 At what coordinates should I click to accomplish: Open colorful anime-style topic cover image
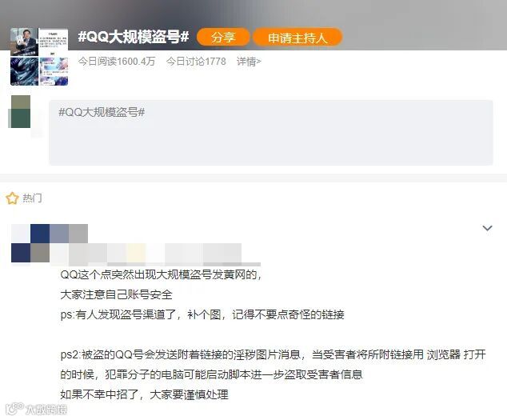click(x=54, y=71)
